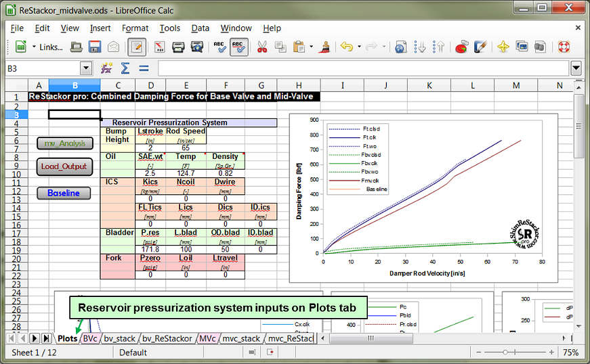590x364 pixels.
Task: Insert a chart with the Chart icon
Action: [x=461, y=47]
